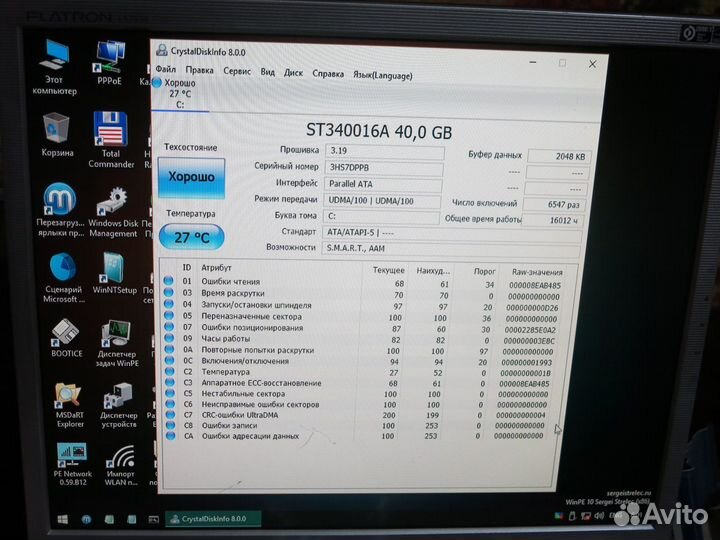Click the Порог column header
The height and width of the screenshot is (540, 720).
click(484, 271)
